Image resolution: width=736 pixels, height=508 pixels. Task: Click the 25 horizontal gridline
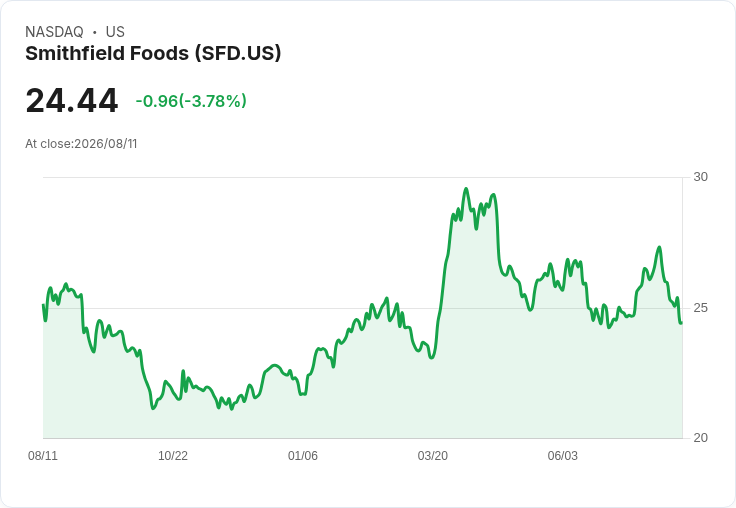[362, 308]
